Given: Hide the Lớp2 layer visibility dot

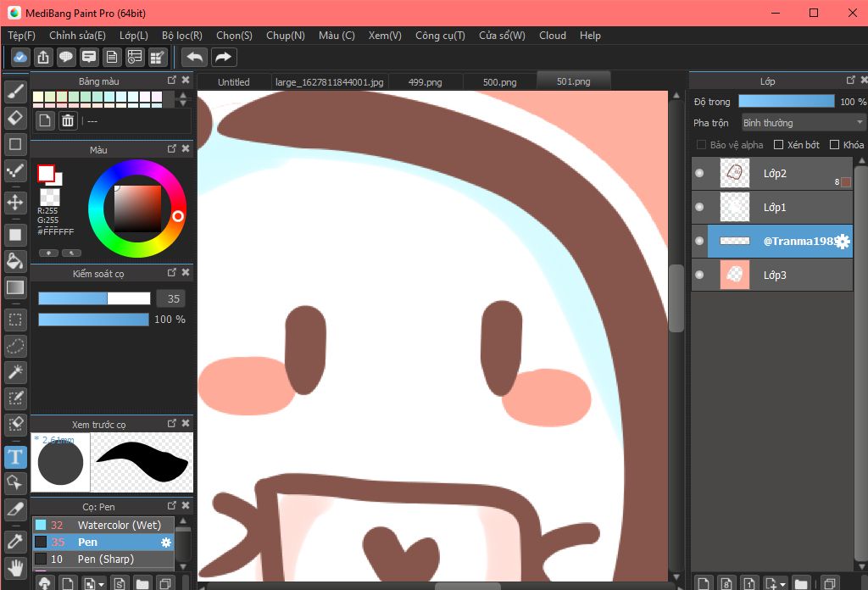Looking at the screenshot, I should point(699,173).
